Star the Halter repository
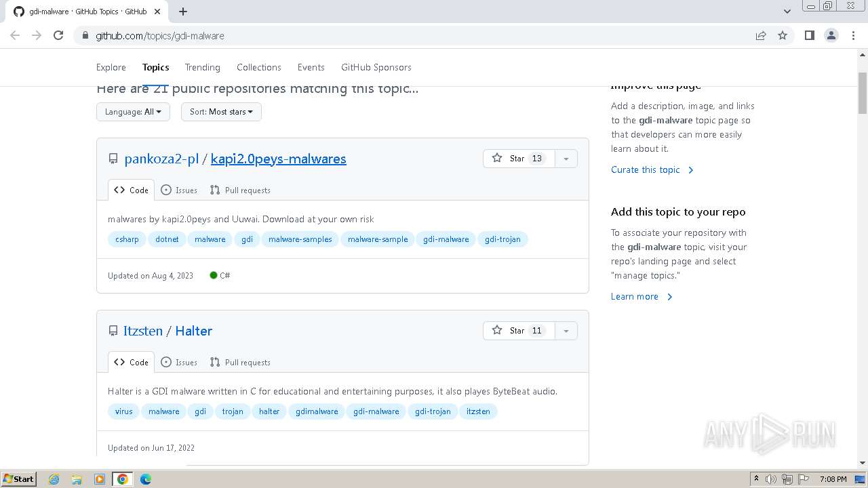 click(519, 331)
